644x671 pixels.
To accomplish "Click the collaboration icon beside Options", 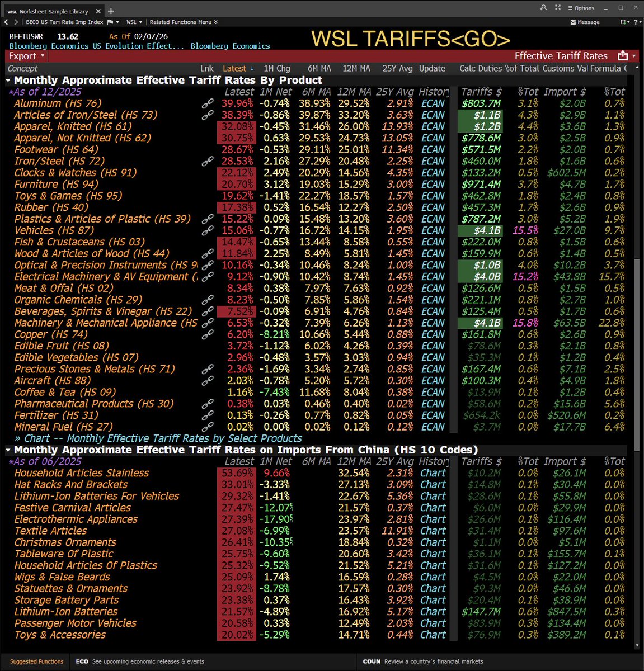I will (x=558, y=8).
